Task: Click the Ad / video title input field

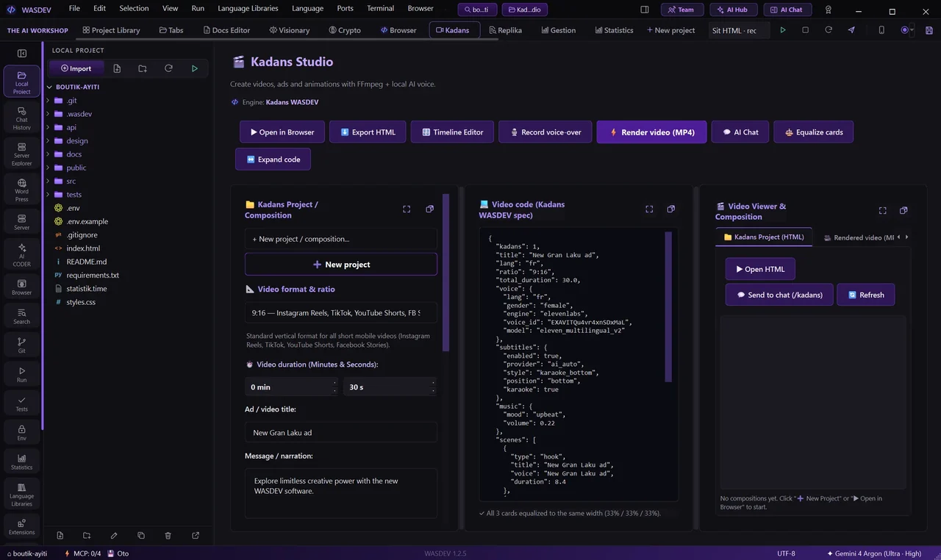Action: coord(341,432)
